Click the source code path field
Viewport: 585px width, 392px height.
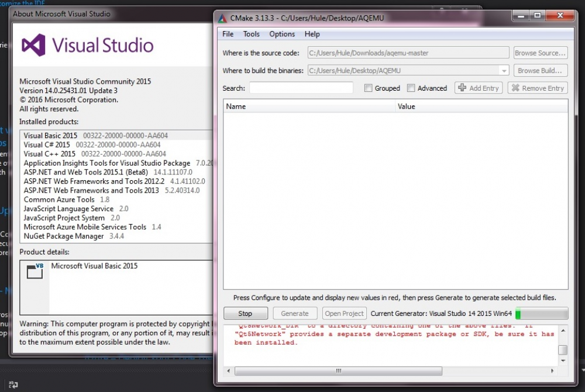click(408, 53)
